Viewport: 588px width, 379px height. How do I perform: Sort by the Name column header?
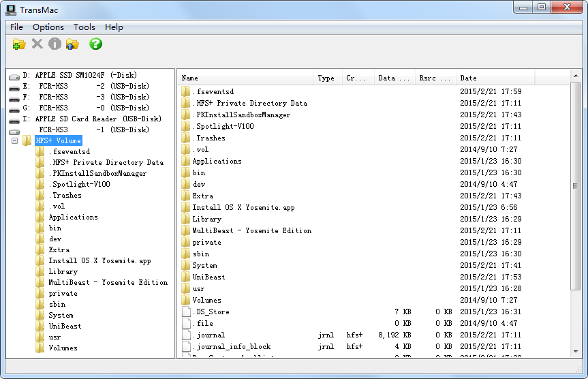pos(246,78)
